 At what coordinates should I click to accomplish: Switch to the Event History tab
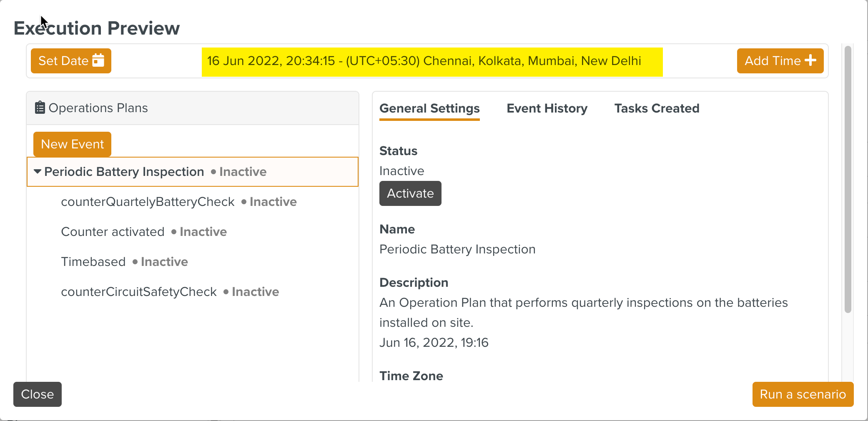547,108
